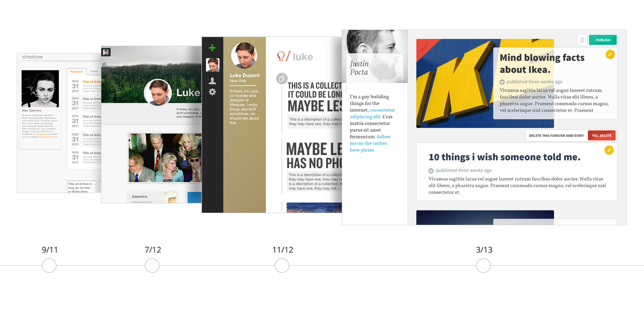Select the 7/12 timeline marker
This screenshot has height=314, width=644.
[x=152, y=266]
